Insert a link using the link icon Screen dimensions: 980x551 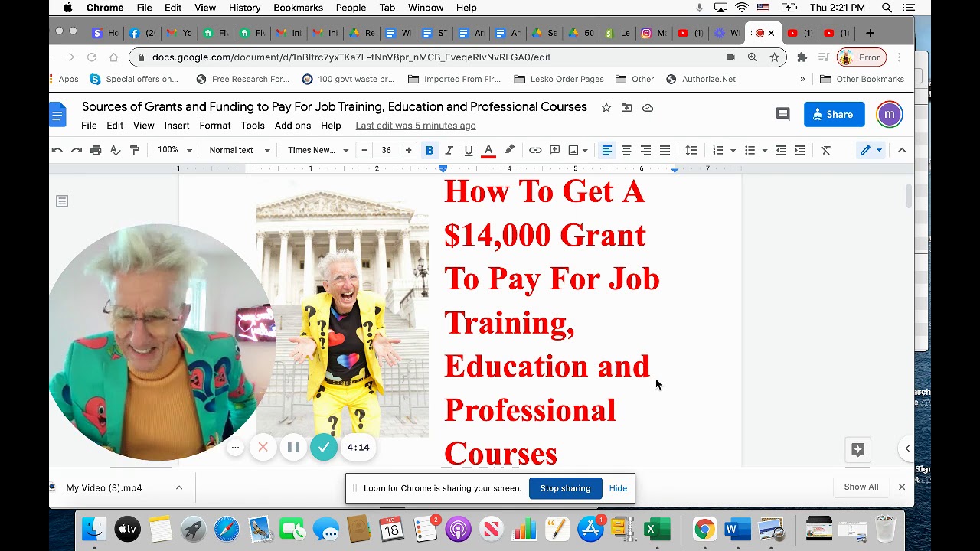click(x=535, y=150)
